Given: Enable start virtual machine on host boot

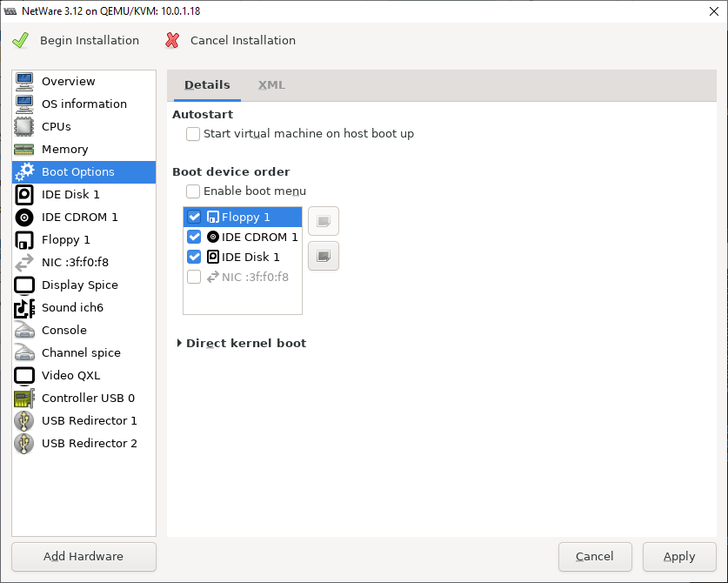Looking at the screenshot, I should point(193,134).
